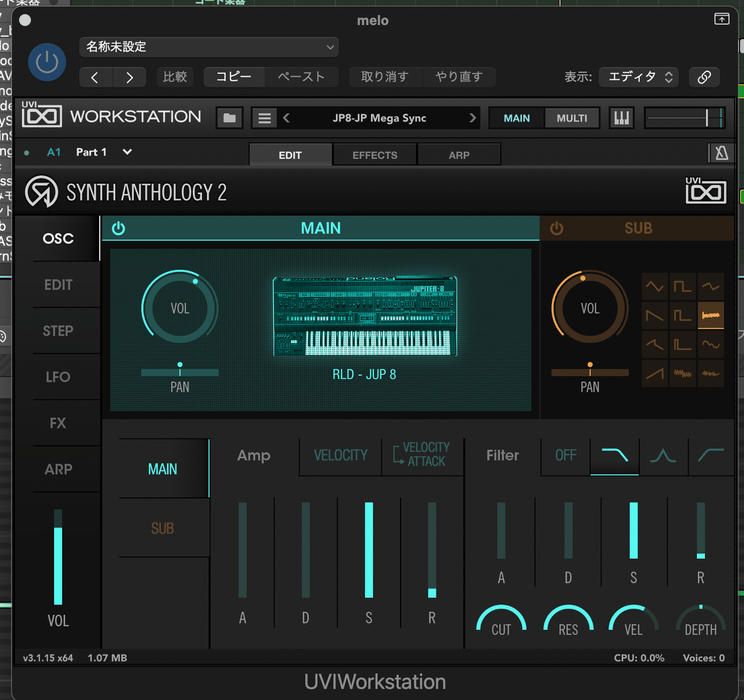The image size is (744, 700).
Task: Select the wobbly sine sub waveform
Action: coord(711,344)
